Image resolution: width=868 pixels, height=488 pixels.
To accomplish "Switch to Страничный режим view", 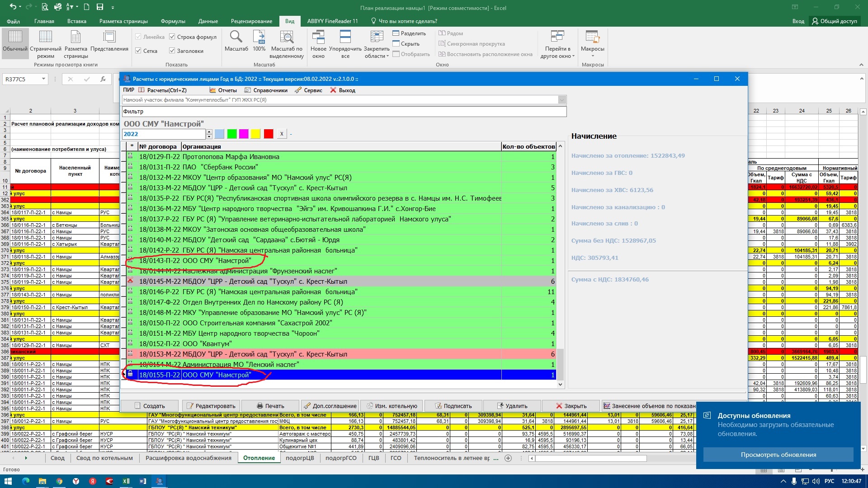I will tap(45, 44).
